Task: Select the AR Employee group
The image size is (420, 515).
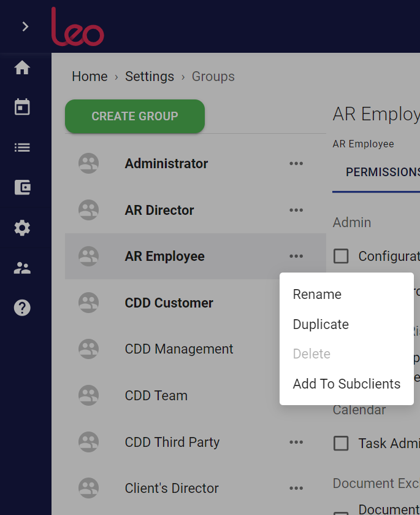Action: click(196, 256)
